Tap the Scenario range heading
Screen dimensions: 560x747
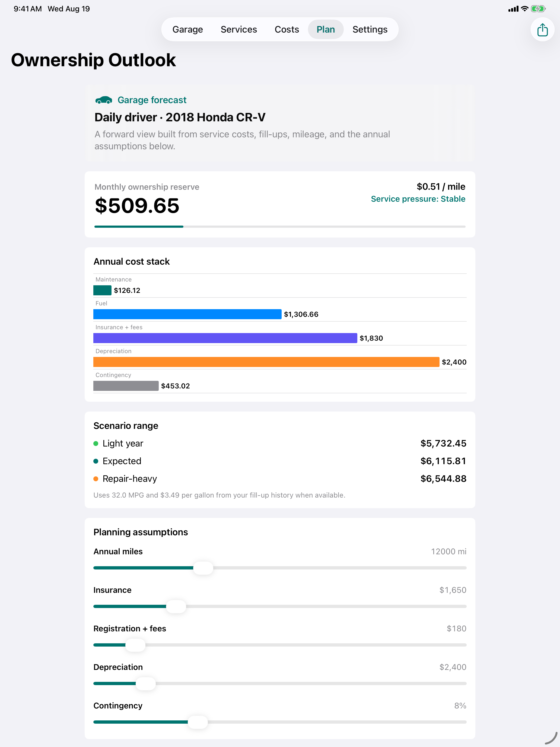coord(126,426)
